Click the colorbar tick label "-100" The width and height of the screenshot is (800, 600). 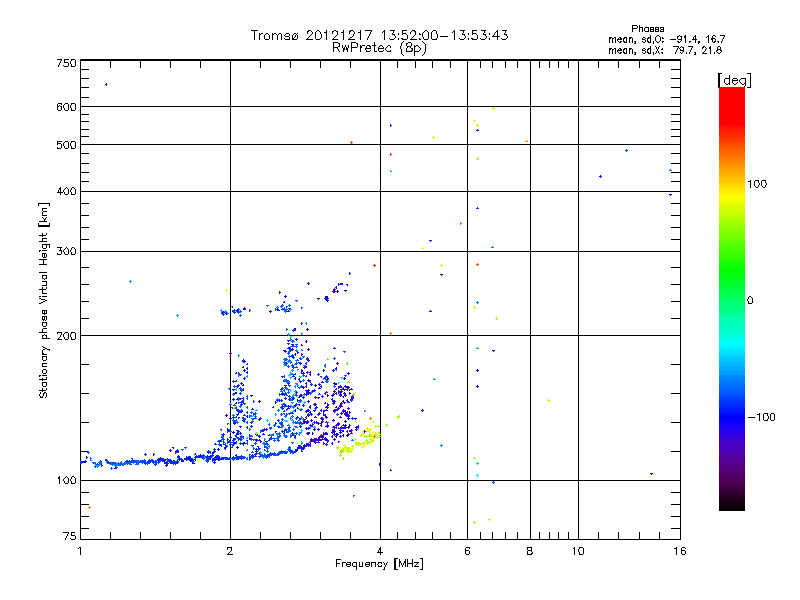762,417
